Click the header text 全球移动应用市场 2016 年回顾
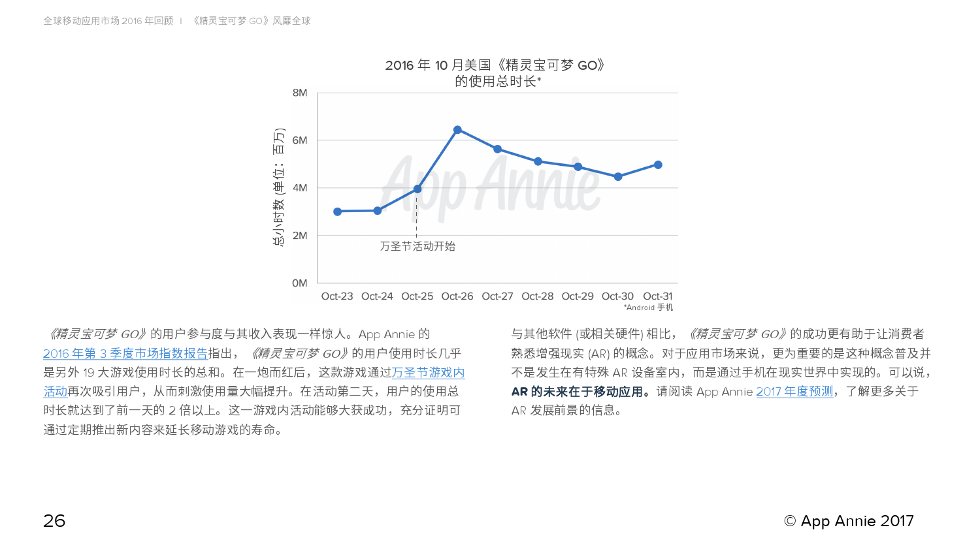This screenshot has height=551, width=980. click(x=108, y=21)
